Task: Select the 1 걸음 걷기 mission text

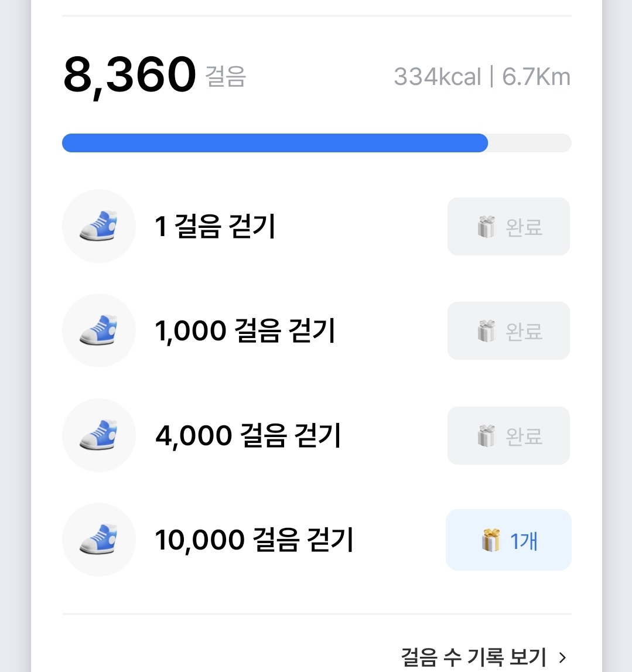Action: 215,227
